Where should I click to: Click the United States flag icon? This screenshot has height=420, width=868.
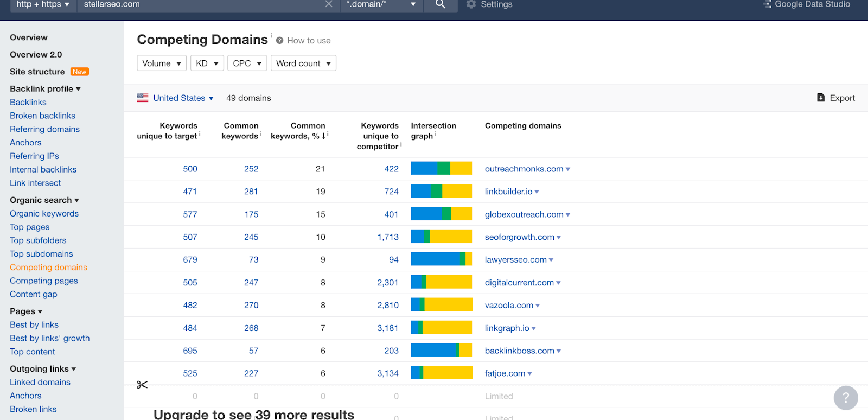143,98
